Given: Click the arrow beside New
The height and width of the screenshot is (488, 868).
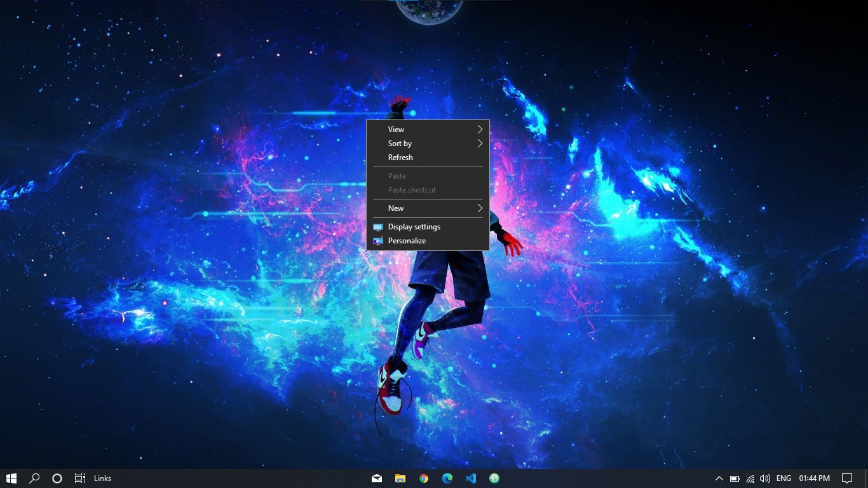Looking at the screenshot, I should click(x=480, y=208).
